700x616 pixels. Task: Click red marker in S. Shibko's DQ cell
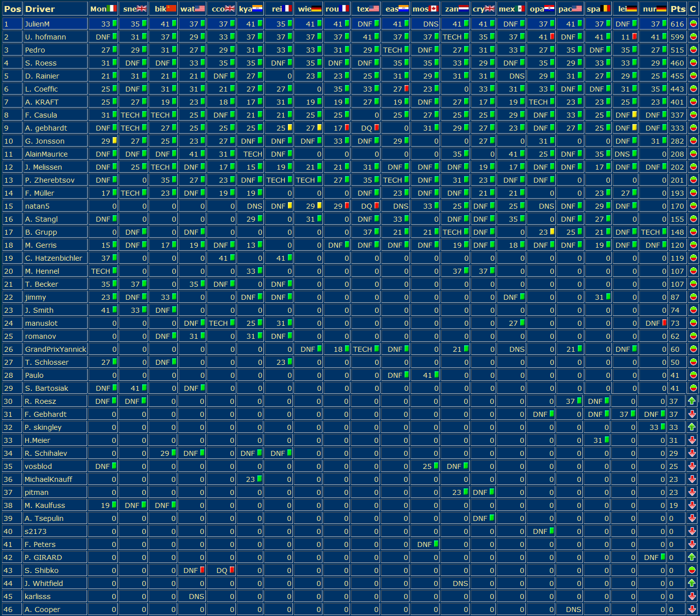pyautogui.click(x=232, y=570)
